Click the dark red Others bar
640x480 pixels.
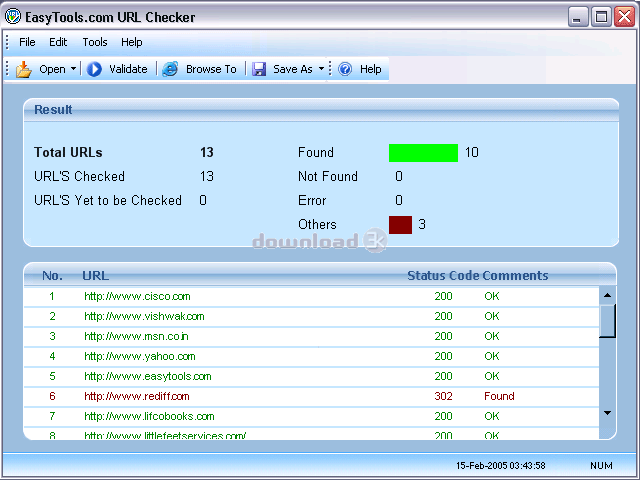coord(400,225)
